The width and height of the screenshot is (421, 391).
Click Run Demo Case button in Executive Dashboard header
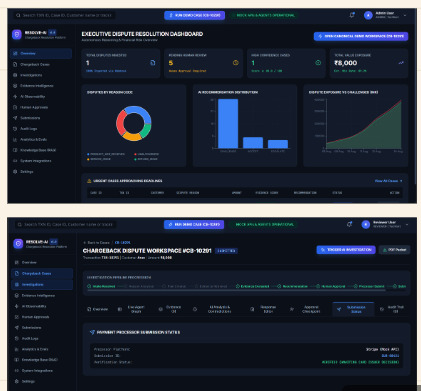[194, 15]
